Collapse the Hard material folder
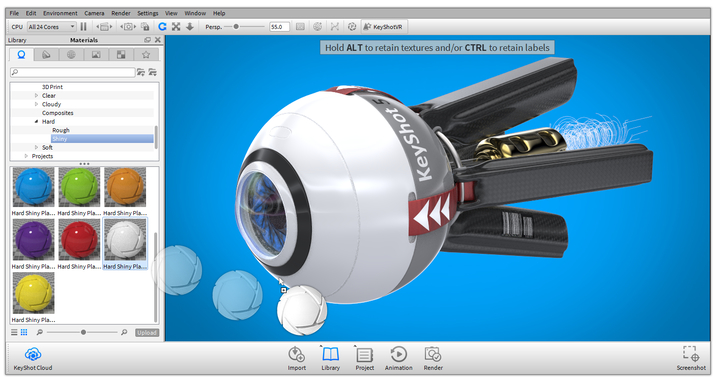716x380 pixels. (x=37, y=121)
